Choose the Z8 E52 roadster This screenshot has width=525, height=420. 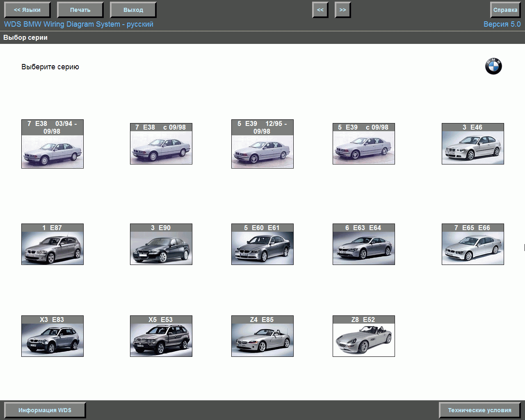[363, 340]
